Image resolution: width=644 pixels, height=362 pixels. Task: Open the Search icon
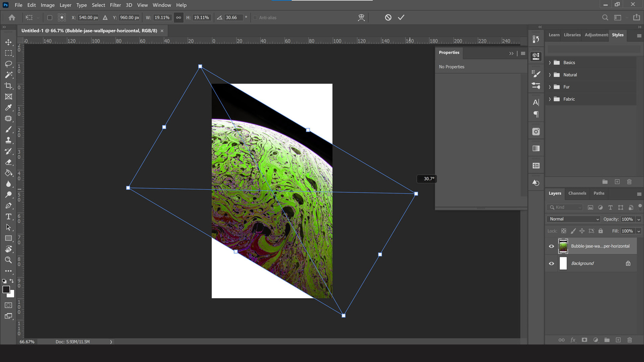[605, 18]
